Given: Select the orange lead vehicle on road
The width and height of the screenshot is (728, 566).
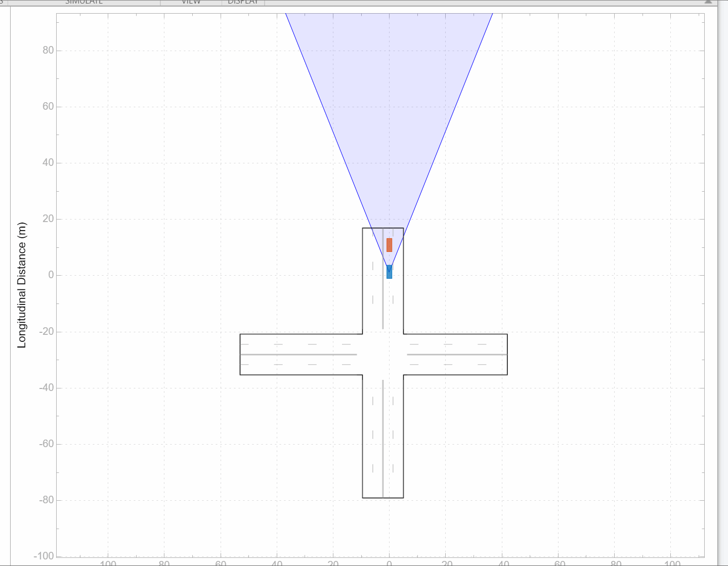Looking at the screenshot, I should pyautogui.click(x=389, y=245).
